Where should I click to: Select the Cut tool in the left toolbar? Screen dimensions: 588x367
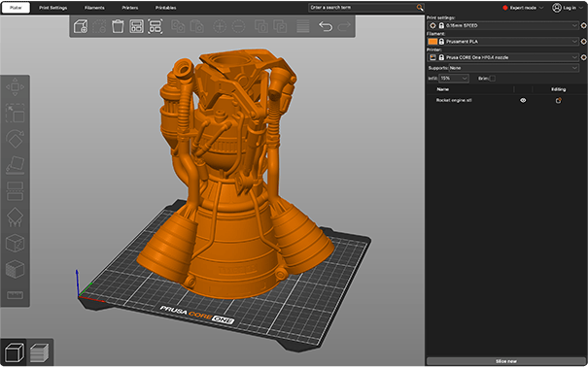point(15,191)
